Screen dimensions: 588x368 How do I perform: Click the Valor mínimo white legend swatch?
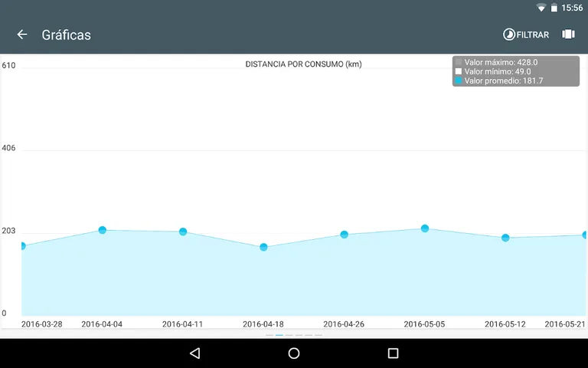point(459,71)
